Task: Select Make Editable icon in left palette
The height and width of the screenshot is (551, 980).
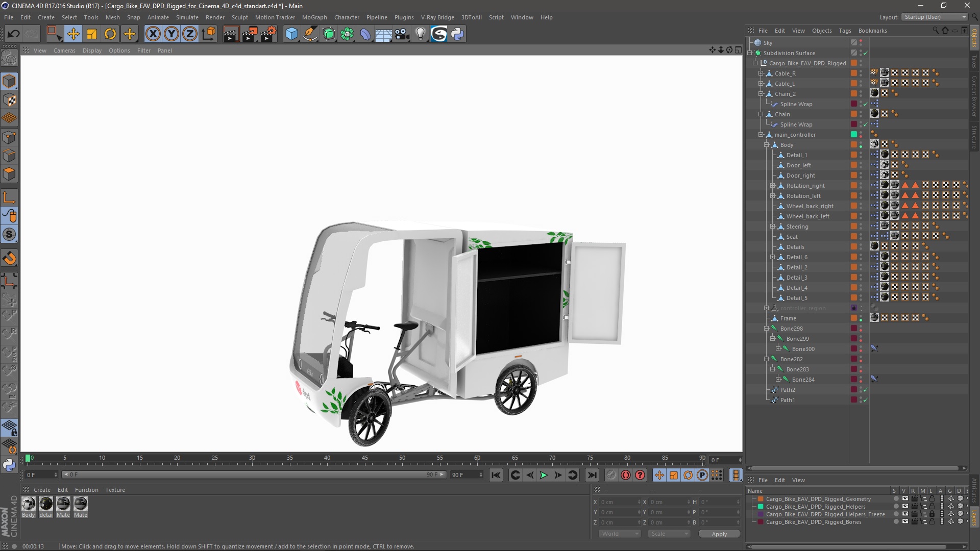Action: coord(9,58)
